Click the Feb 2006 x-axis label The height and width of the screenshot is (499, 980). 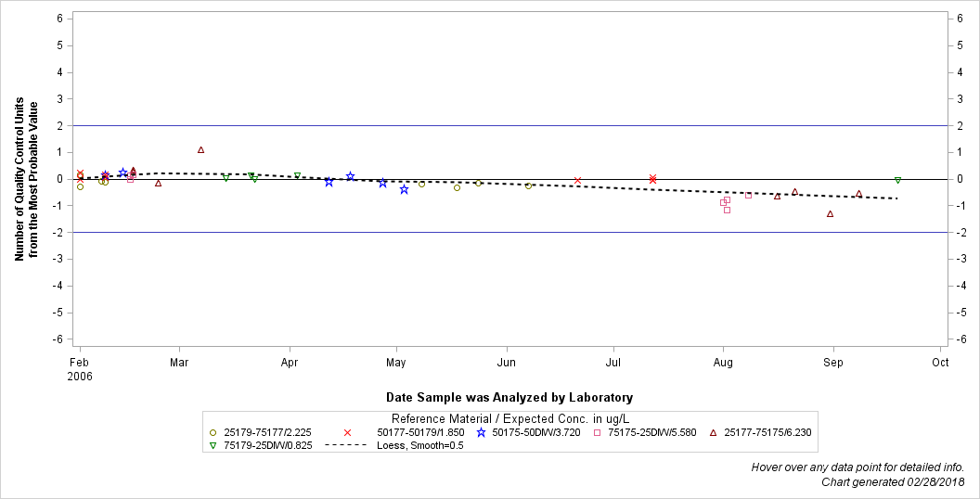point(81,369)
